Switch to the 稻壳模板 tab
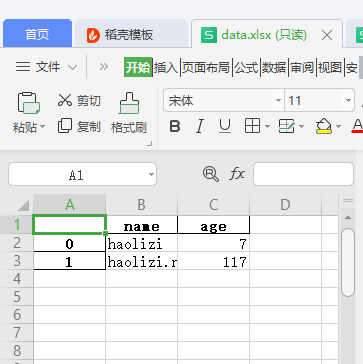Viewport: 363px width, 364px height. (131, 33)
